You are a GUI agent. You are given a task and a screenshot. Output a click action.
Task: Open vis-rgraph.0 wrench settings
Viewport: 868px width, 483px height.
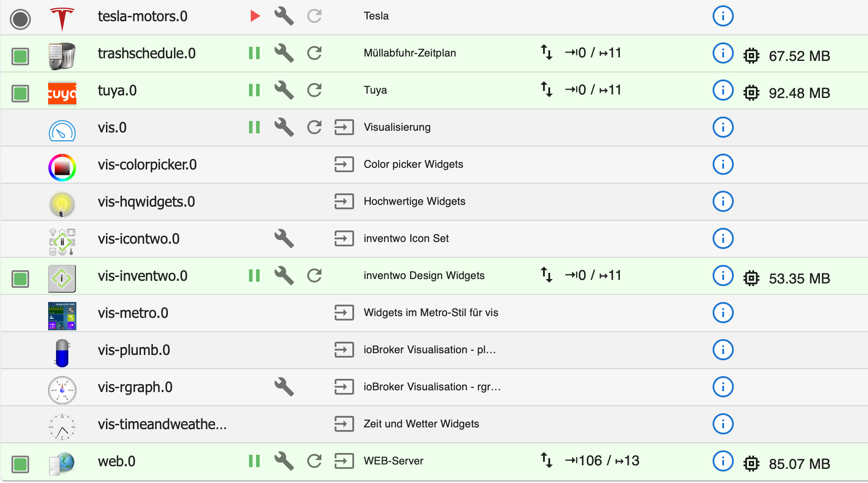click(x=284, y=387)
